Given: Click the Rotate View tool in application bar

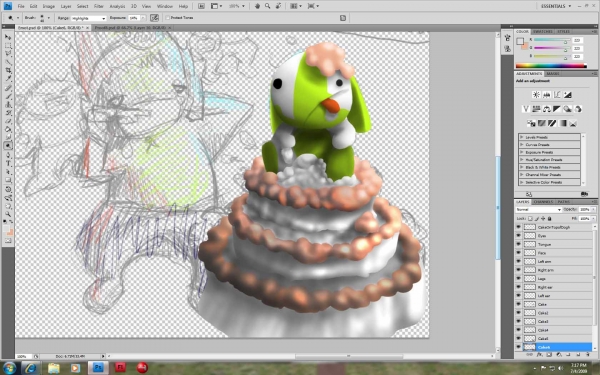Looking at the screenshot, I should coord(278,6).
